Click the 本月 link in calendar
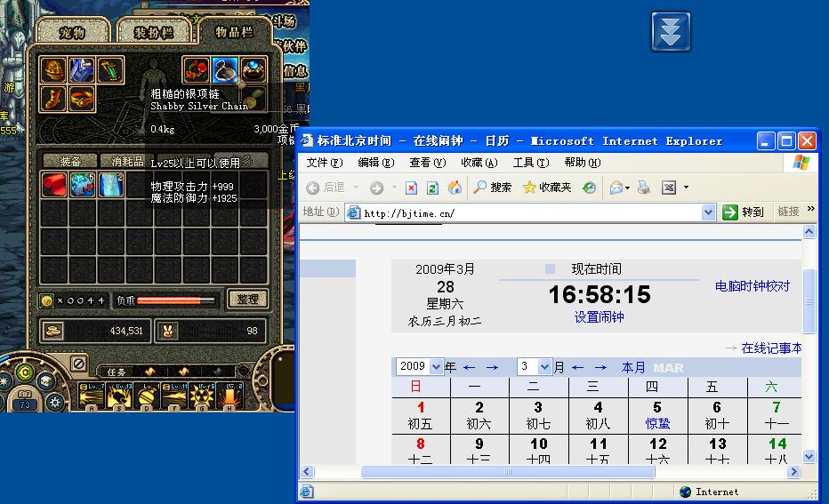 point(633,367)
